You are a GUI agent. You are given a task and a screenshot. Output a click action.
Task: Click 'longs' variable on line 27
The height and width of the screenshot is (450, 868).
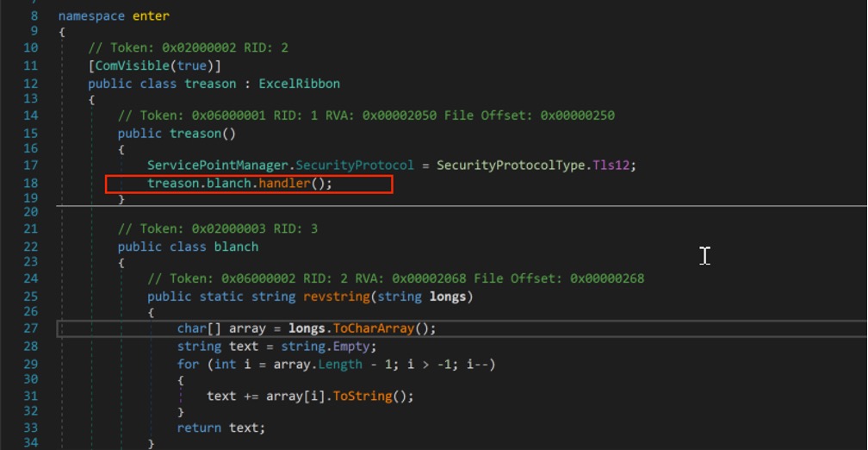pos(307,328)
